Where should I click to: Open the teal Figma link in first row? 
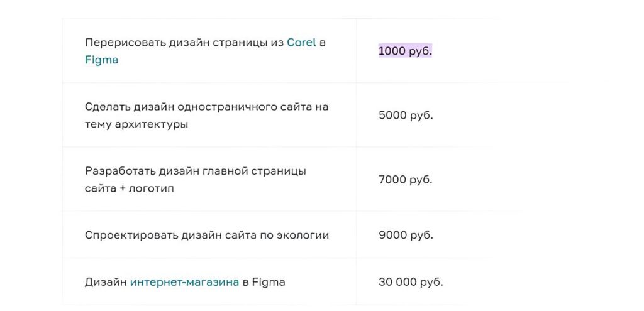101,60
